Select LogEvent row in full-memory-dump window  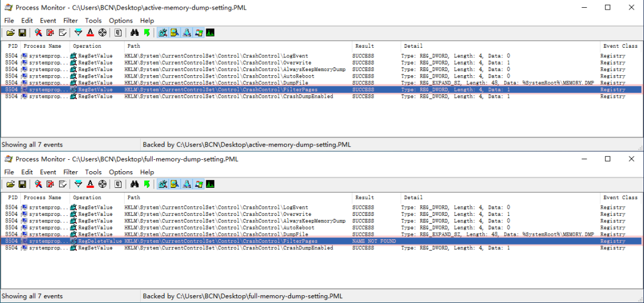coord(321,208)
